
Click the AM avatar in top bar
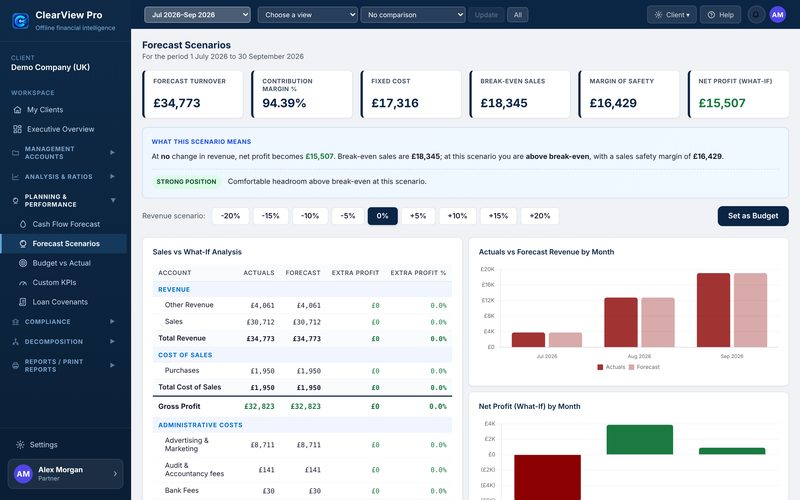[778, 15]
